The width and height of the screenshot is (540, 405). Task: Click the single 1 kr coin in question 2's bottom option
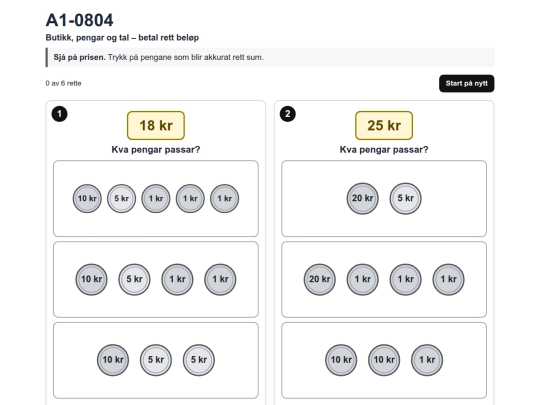[427, 360]
